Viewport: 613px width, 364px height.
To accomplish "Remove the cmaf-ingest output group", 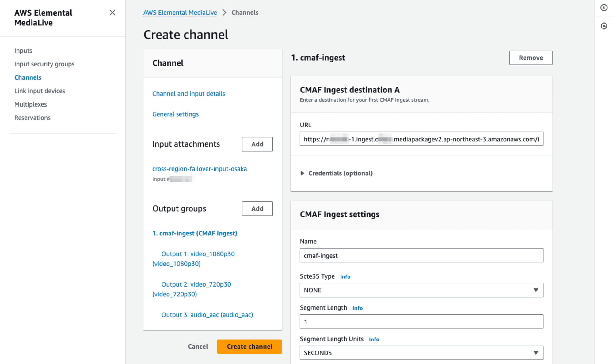I will pyautogui.click(x=531, y=58).
